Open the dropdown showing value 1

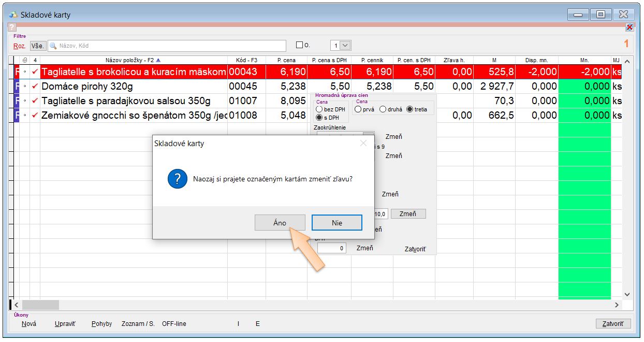point(346,45)
